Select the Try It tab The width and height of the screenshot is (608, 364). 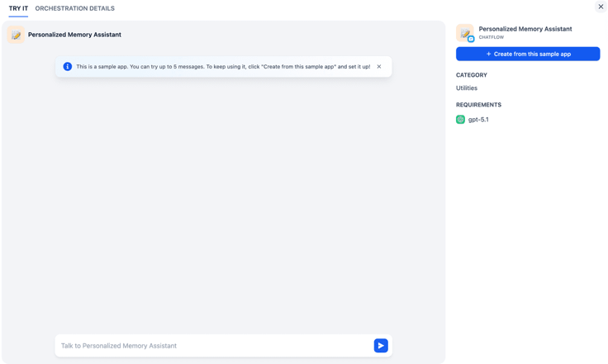tap(18, 8)
